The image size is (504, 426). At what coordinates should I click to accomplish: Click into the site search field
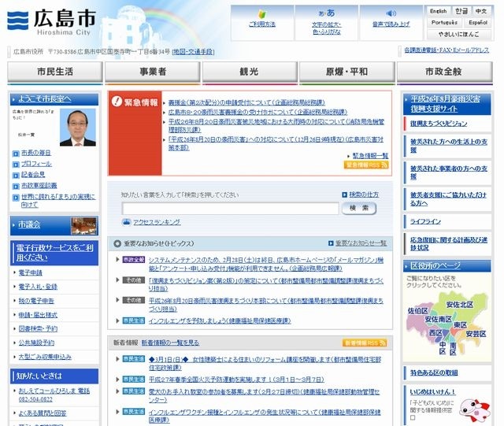click(230, 209)
